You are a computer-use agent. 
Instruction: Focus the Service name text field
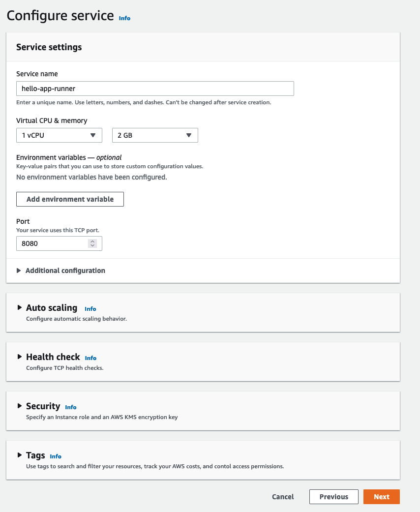[155, 89]
